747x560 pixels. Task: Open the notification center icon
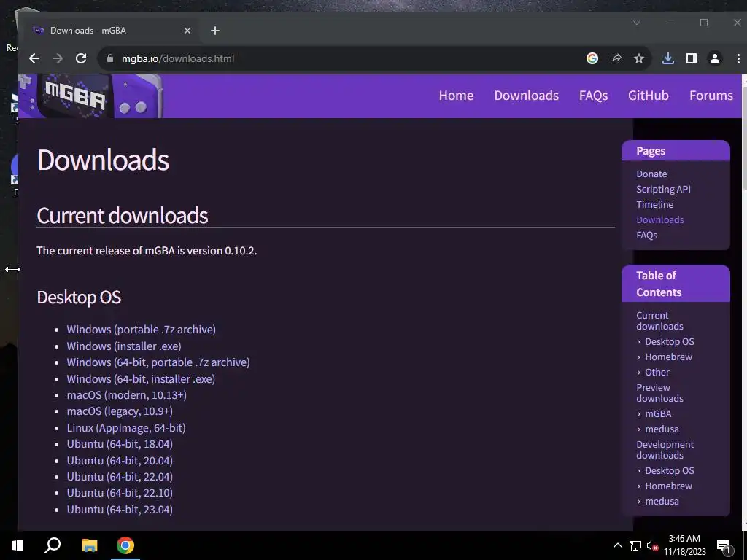click(724, 546)
